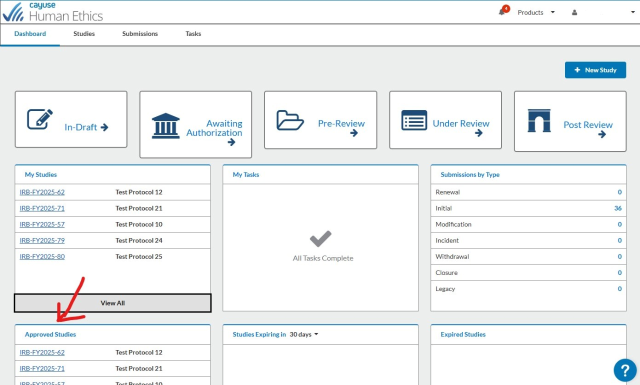Click the Incident submissions count
This screenshot has width=640, height=385.
[620, 240]
